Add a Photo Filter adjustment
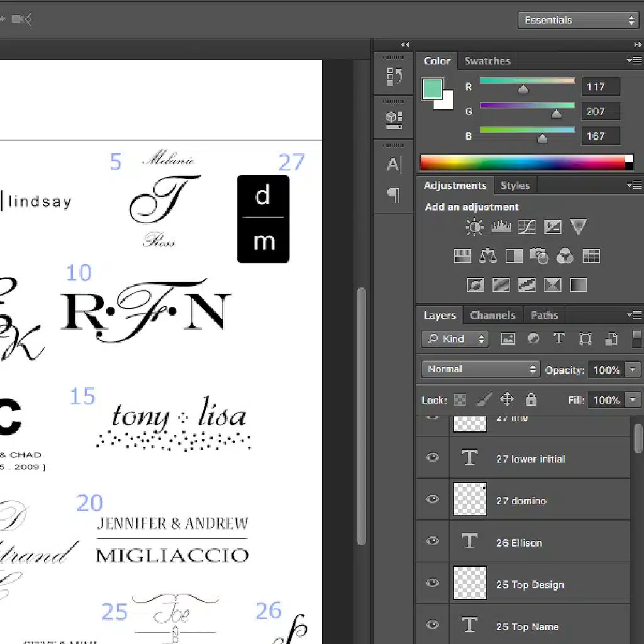Screen dimensions: 644x644 point(539,256)
